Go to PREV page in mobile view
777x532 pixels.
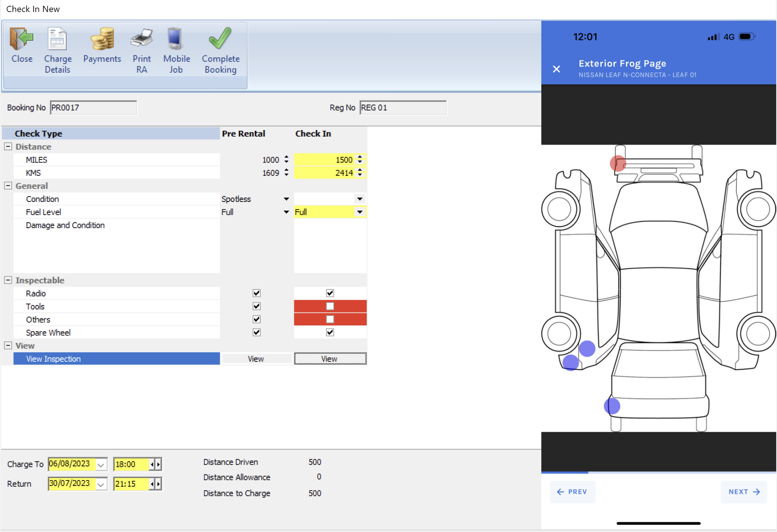(x=572, y=492)
